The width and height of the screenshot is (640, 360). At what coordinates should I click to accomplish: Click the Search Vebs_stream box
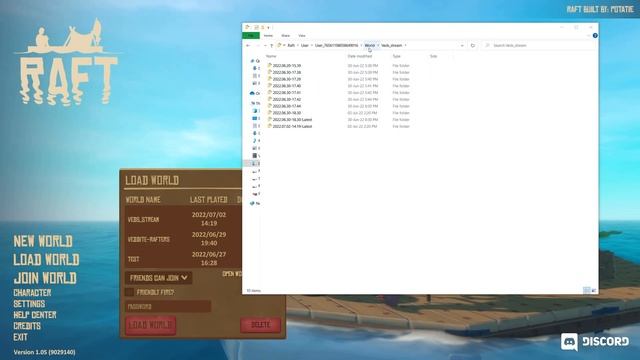click(539, 45)
